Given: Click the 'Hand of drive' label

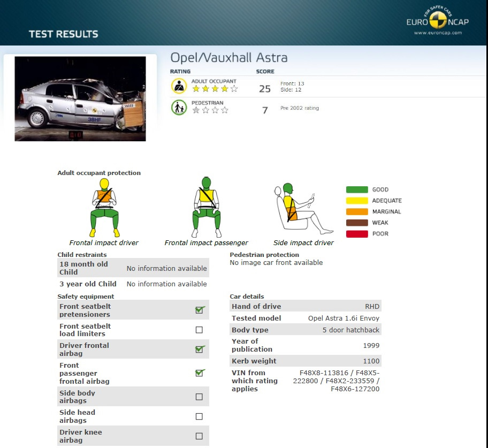Looking at the screenshot, I should pyautogui.click(x=256, y=307).
